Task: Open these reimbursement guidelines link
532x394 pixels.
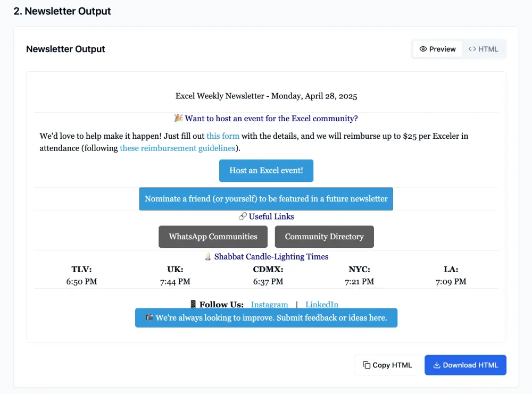Action: [178, 148]
